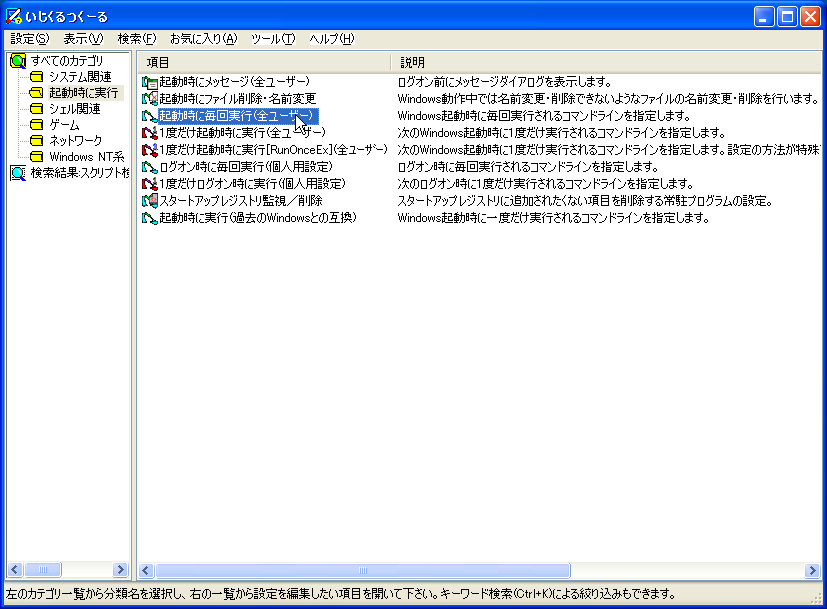Click the システム関連 folder icon
The image size is (827, 609).
click(36, 77)
